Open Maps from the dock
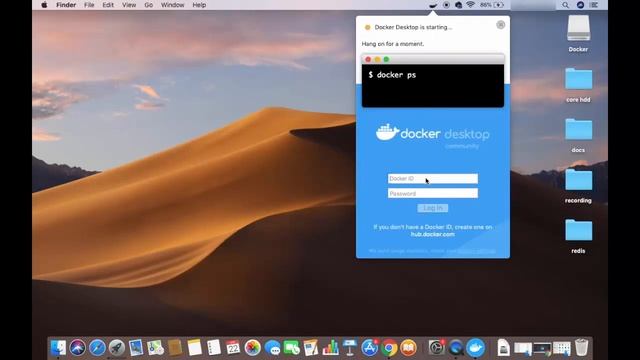The height and width of the screenshot is (360, 640). click(156, 348)
